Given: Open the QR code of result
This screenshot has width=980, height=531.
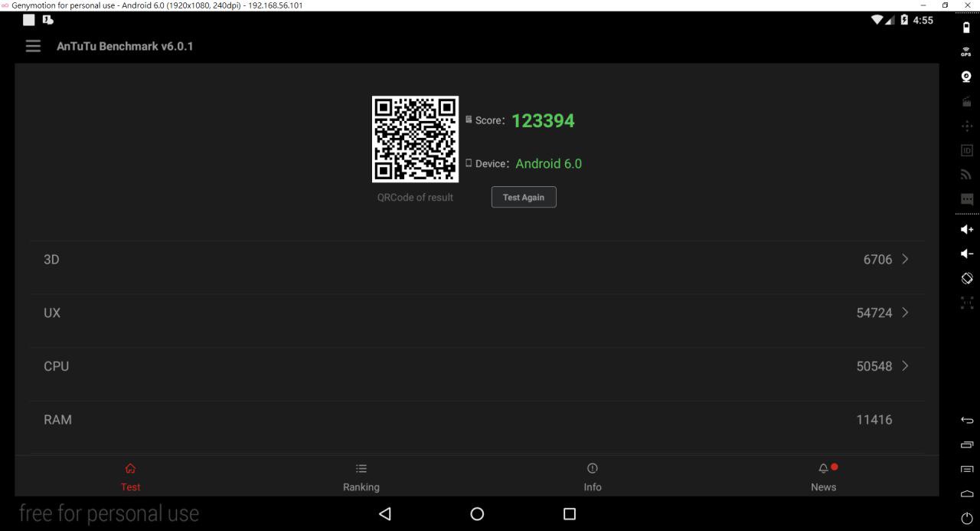Looking at the screenshot, I should [415, 139].
